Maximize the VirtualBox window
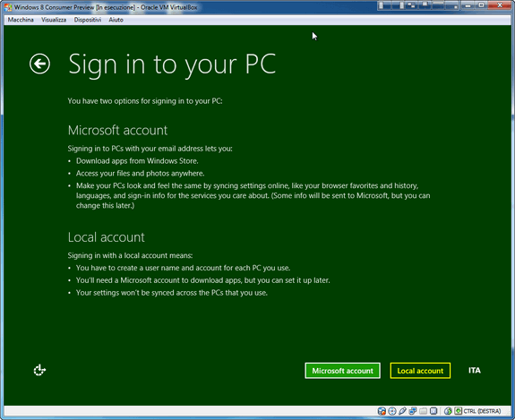Viewport: 515px width, 420px height. (x=481, y=5)
